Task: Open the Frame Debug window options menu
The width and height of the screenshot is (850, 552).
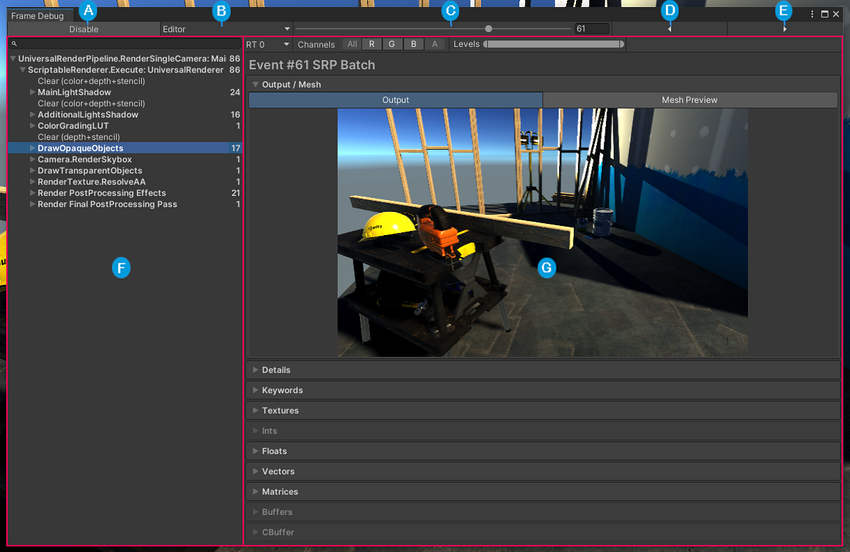Action: coord(811,14)
